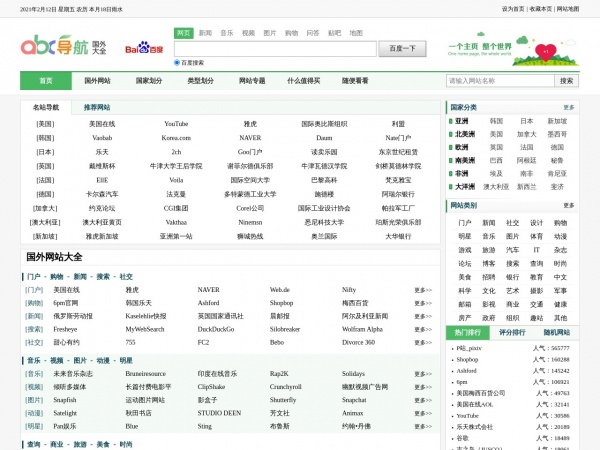Expand 更多>> for the 音乐 row
600x450 pixels.
coord(423,374)
